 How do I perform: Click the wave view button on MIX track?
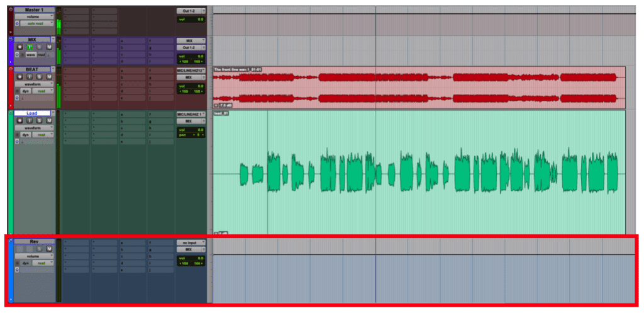pyautogui.click(x=31, y=55)
